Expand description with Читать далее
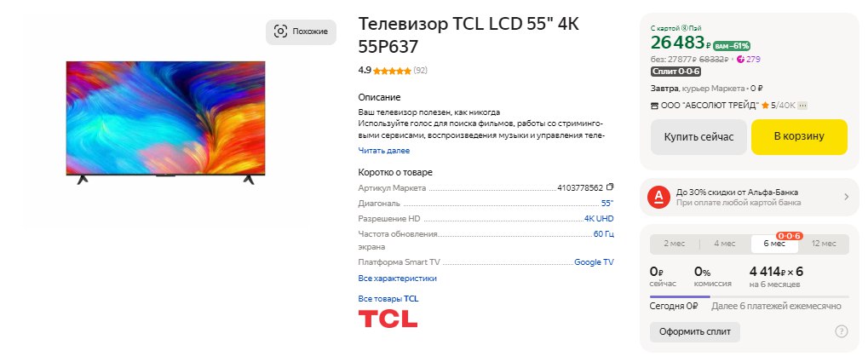Viewport: 868px width, 362px height. pos(383,151)
